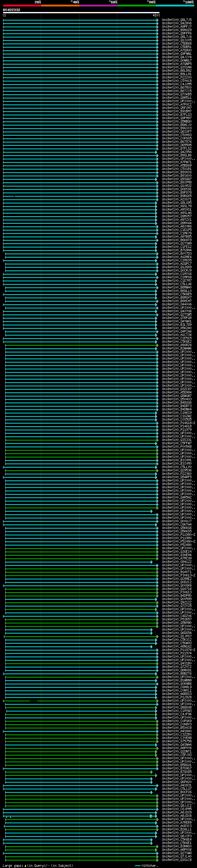This screenshot has width=197, height=868.
Task: Select the UniRef100_Q6DG54 label
Action: click(177, 633)
